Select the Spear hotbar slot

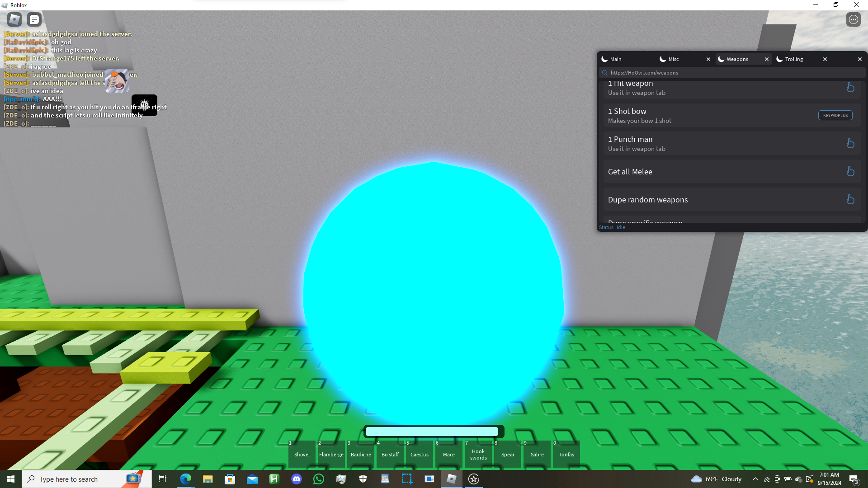click(508, 454)
